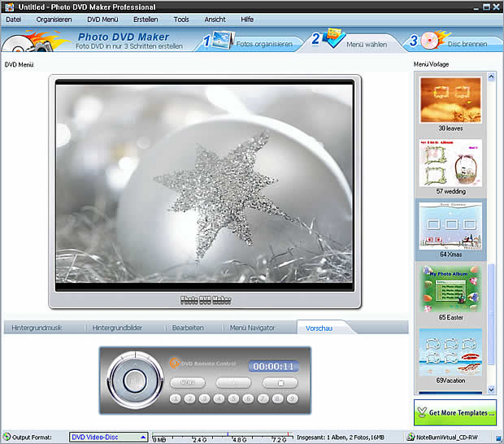504x444 pixels.
Task: Click the Menu button on DVD remote
Action: [188, 382]
